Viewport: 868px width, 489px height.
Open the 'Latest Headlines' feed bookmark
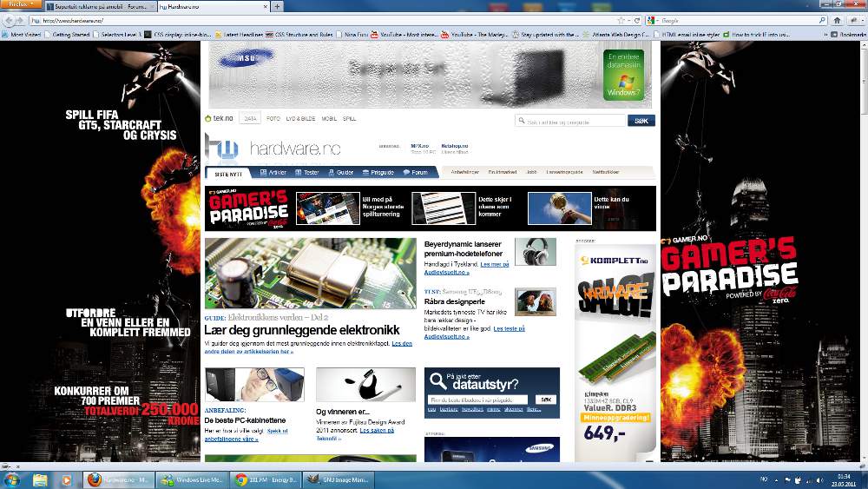coord(239,35)
